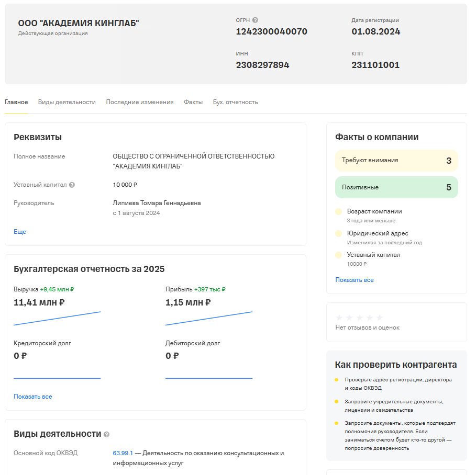This screenshot has height=475, width=476.
Task: Open the Виды деятельности section help icon
Action: click(x=106, y=435)
